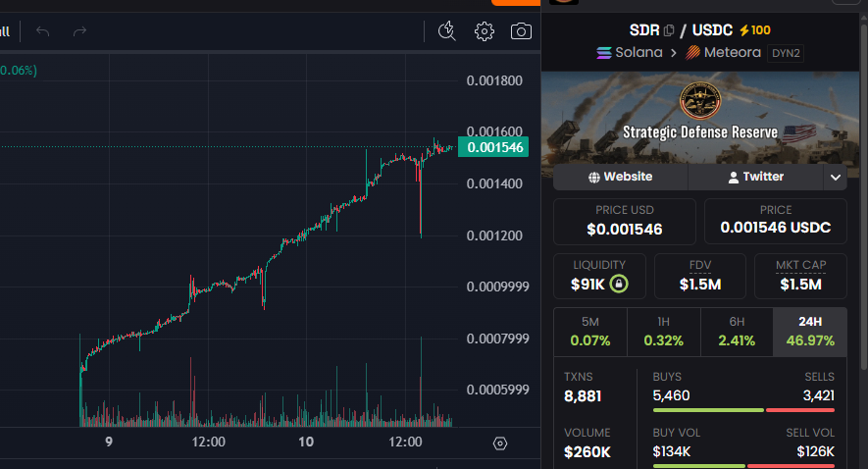The width and height of the screenshot is (868, 469).
Task: Click the DYN2 pool label
Action: (786, 53)
